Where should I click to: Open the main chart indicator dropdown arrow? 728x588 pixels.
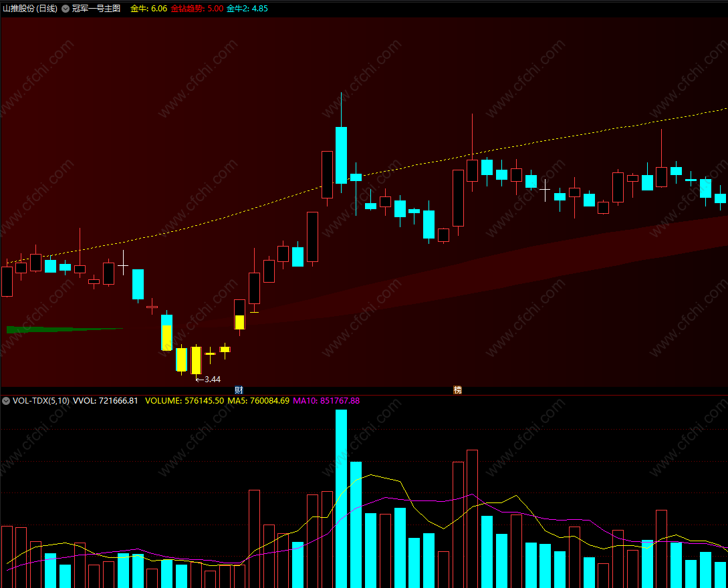coord(66,9)
